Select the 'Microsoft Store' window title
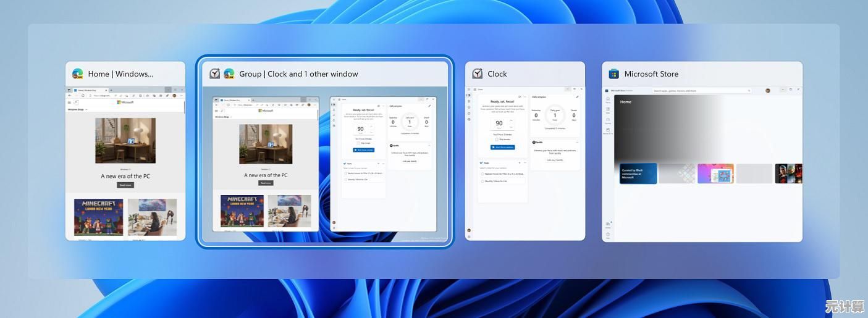868x318 pixels. click(651, 74)
